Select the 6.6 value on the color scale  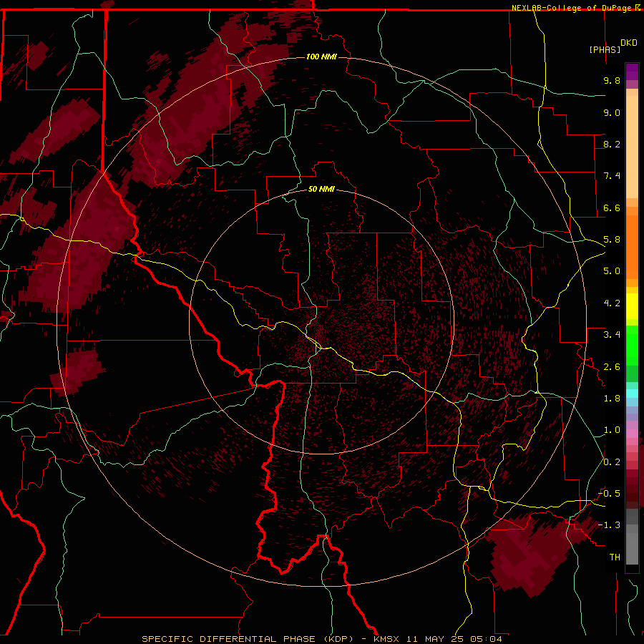(x=612, y=208)
